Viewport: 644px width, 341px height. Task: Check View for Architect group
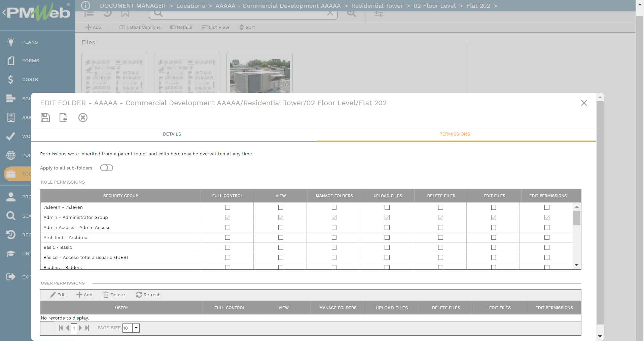281,237
